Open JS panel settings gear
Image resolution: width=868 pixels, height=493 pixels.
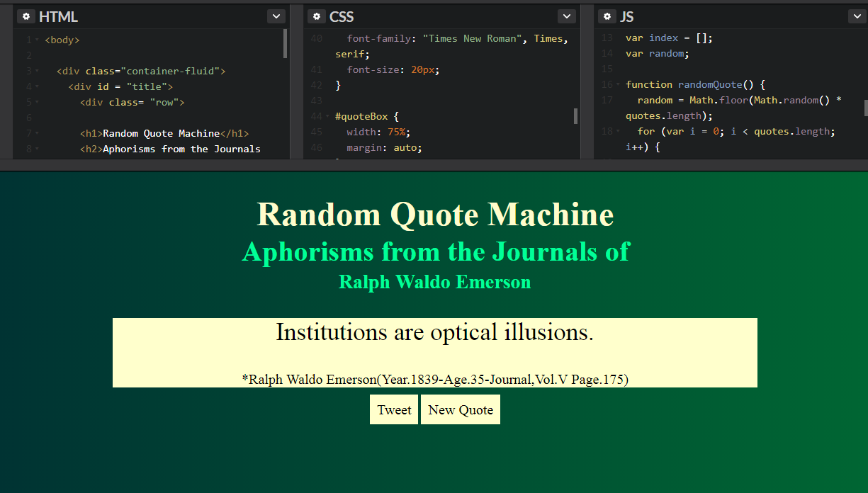point(607,16)
